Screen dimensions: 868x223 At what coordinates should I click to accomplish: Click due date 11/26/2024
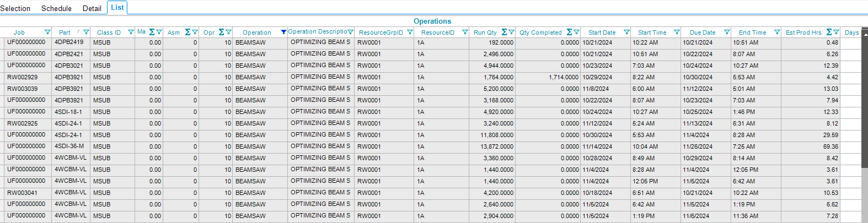(x=698, y=146)
